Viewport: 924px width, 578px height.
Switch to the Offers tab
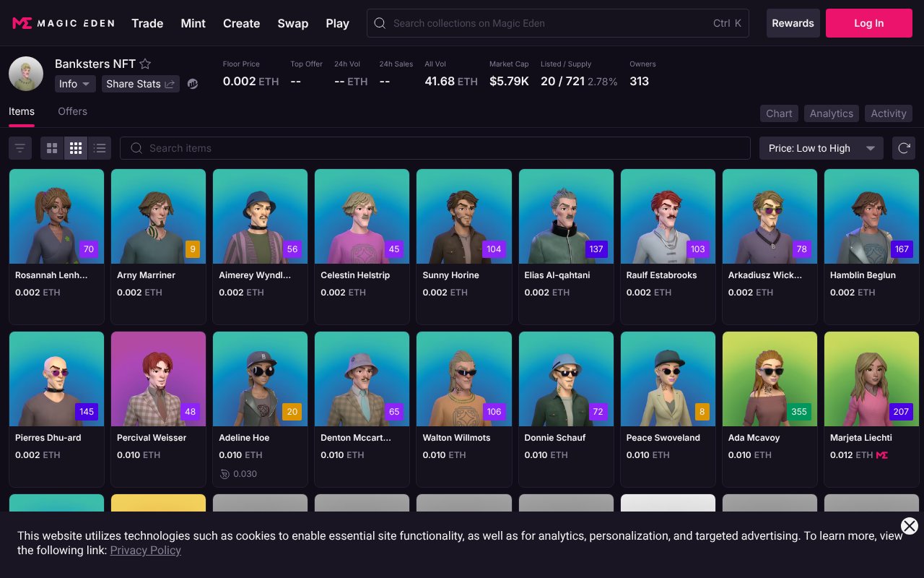72,111
